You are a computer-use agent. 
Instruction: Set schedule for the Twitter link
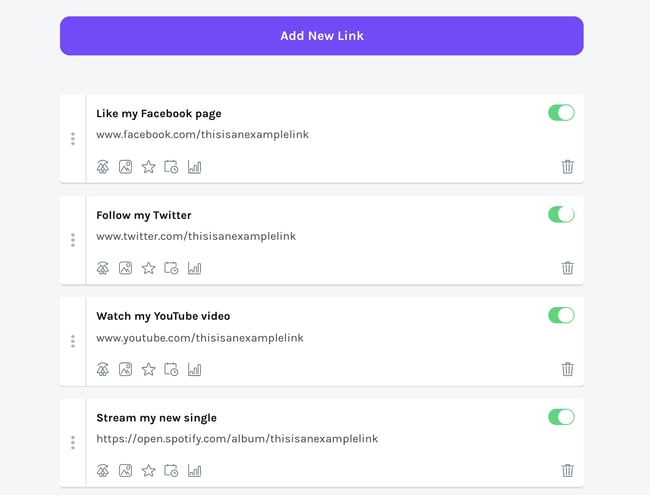point(171,268)
